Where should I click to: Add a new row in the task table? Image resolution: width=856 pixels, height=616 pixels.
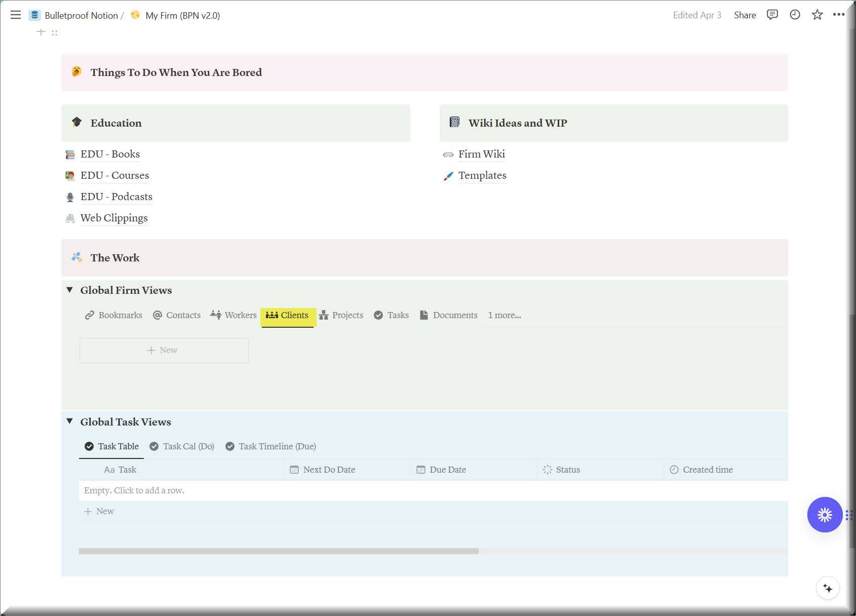tap(99, 512)
